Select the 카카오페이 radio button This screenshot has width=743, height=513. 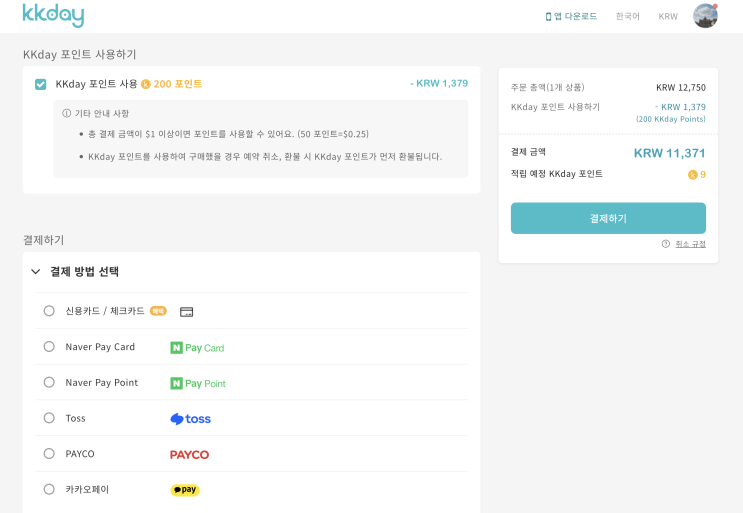(49, 489)
